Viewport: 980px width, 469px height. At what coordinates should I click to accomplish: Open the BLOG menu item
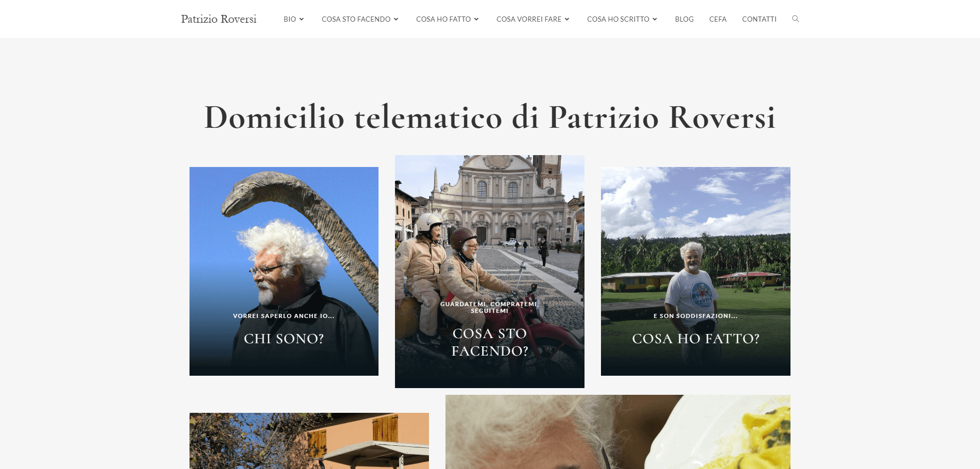click(x=684, y=19)
